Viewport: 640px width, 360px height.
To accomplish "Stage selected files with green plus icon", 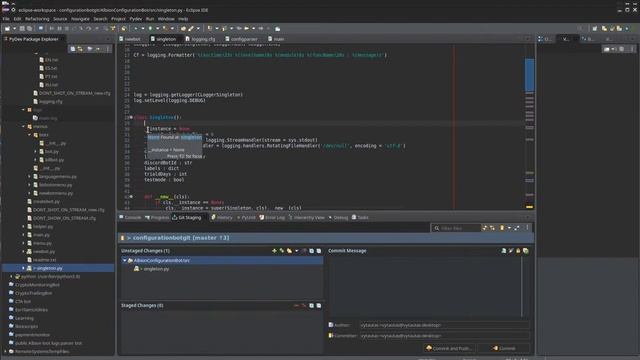I will tap(274, 251).
